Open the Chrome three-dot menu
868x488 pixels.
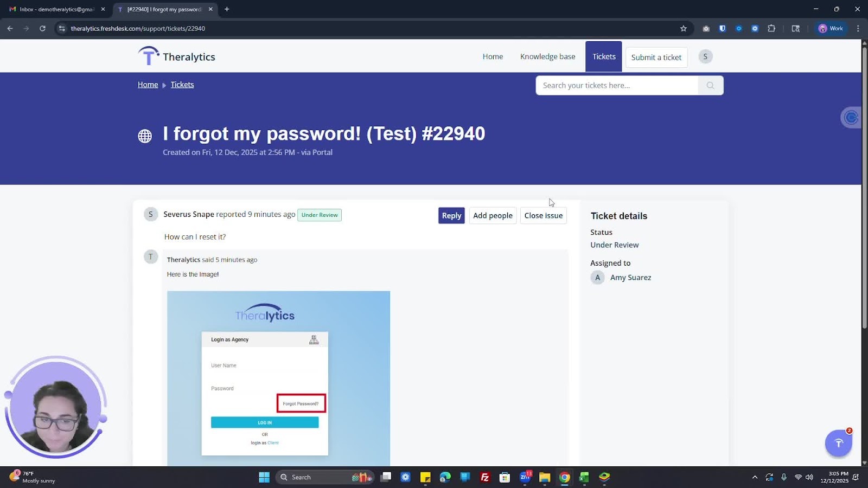(x=858, y=28)
